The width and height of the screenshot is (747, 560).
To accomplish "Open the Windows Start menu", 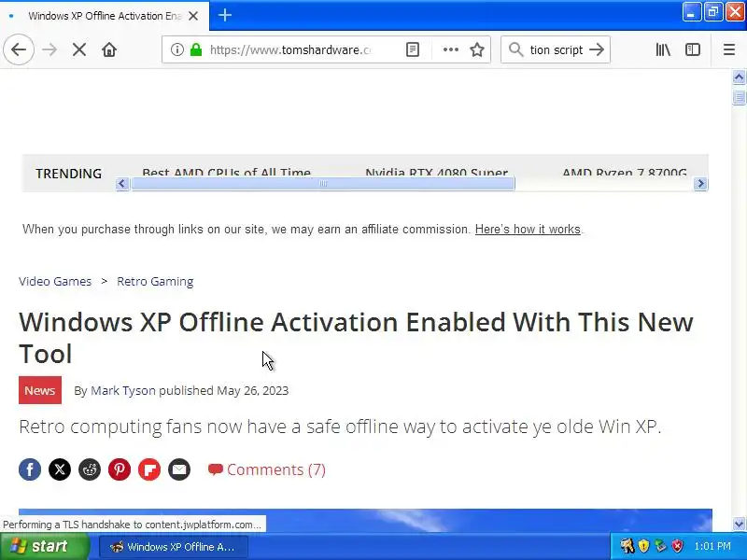I will [x=44, y=546].
